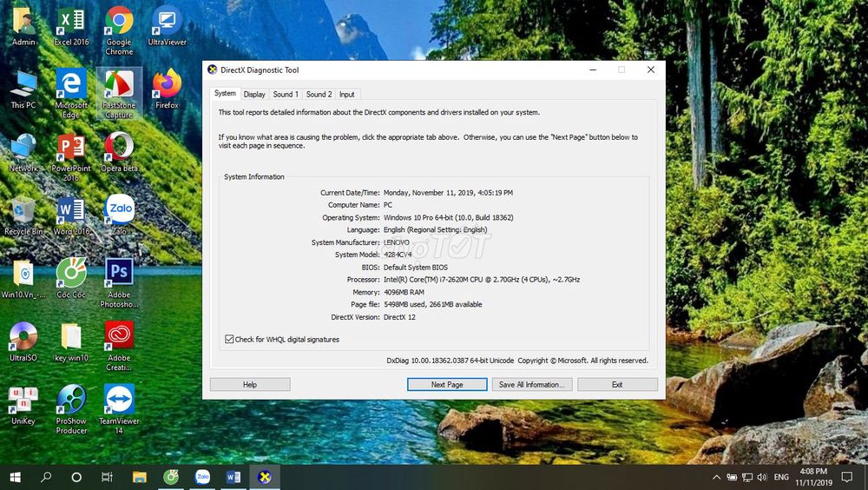
Task: Click the Processor value Intel Core i7-2620M
Action: pyautogui.click(x=482, y=280)
